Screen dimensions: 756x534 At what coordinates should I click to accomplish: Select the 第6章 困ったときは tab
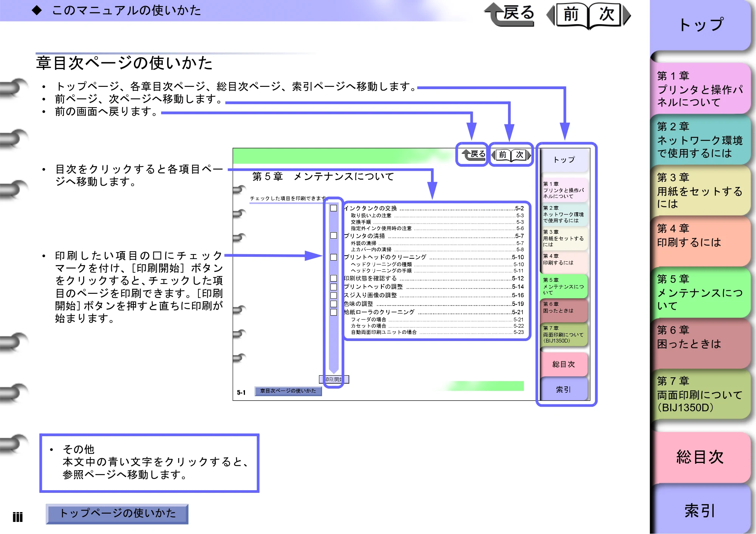click(701, 343)
